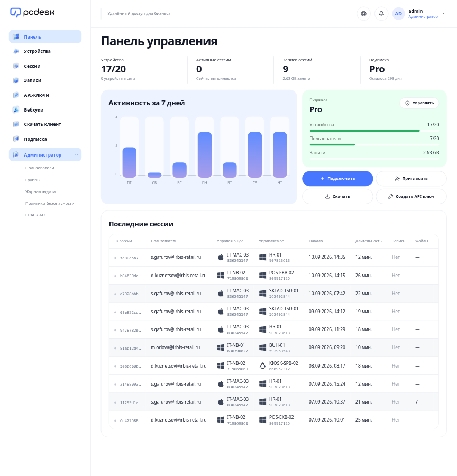Screen dimensions: 457x476
Task: Click the Создать API-ключ button
Action: [411, 196]
